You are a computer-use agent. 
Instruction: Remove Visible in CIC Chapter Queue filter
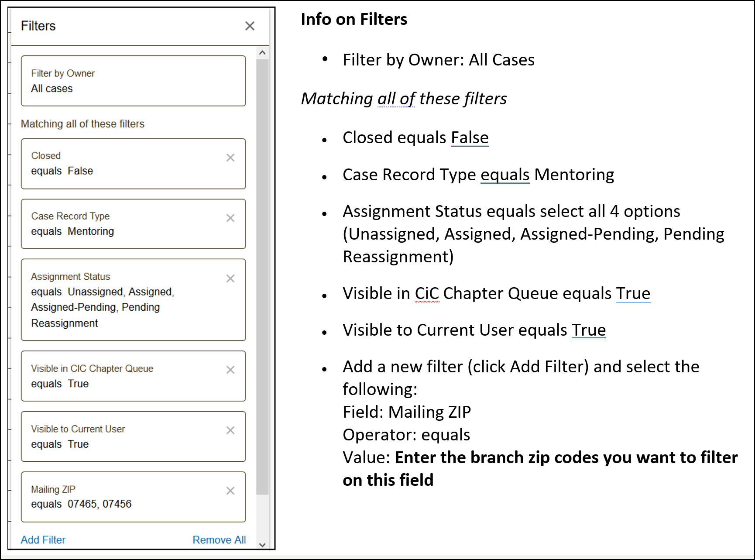tap(230, 370)
